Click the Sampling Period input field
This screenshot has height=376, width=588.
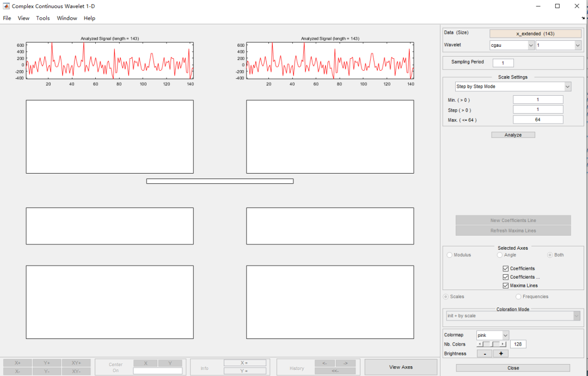pyautogui.click(x=503, y=63)
